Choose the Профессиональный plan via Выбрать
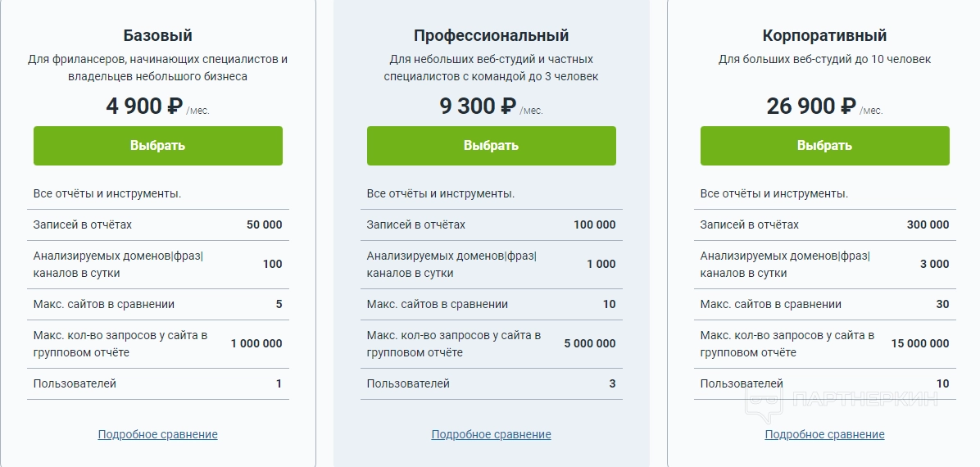 point(492,146)
